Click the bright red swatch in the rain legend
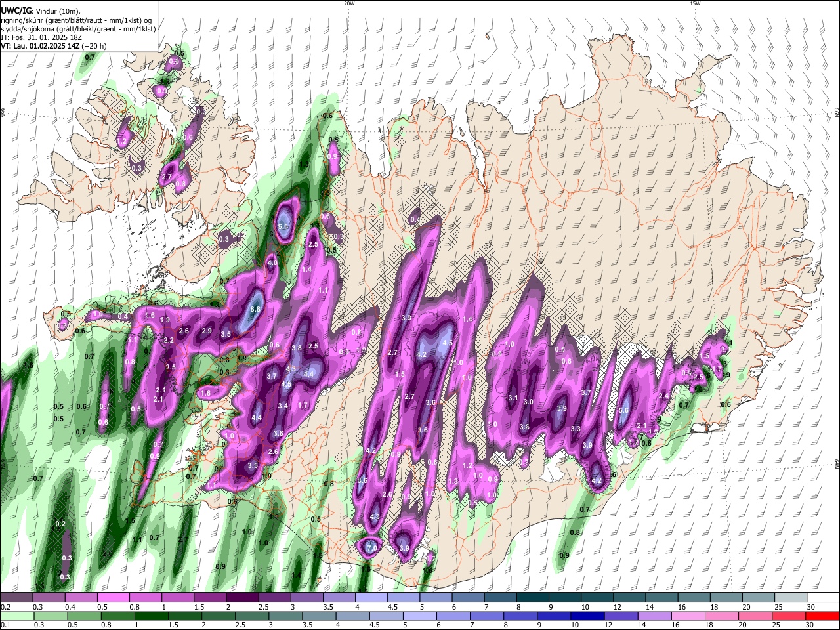The height and width of the screenshot is (630, 840). coord(823,616)
